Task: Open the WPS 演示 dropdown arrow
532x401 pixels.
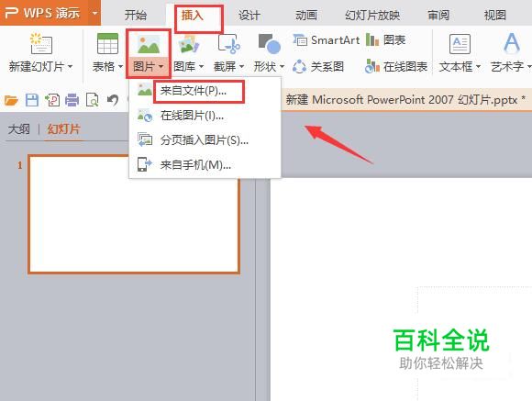Action: pyautogui.click(x=94, y=13)
